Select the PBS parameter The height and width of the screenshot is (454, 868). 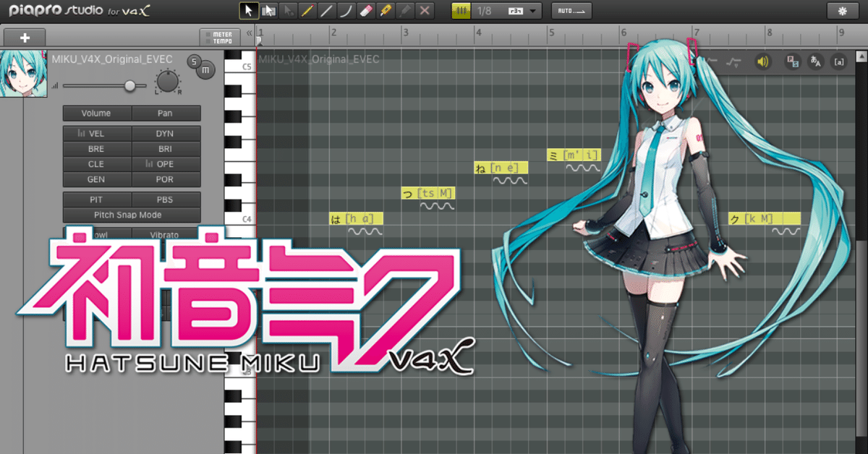[166, 200]
